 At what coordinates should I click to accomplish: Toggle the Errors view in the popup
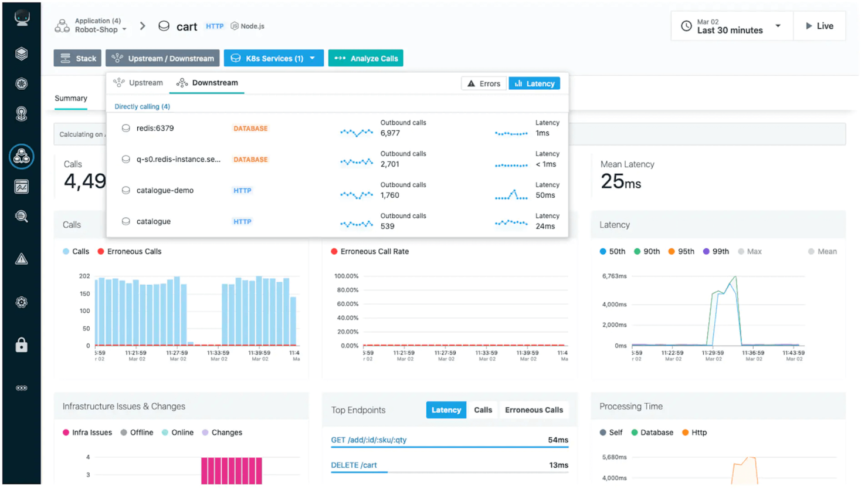(483, 83)
